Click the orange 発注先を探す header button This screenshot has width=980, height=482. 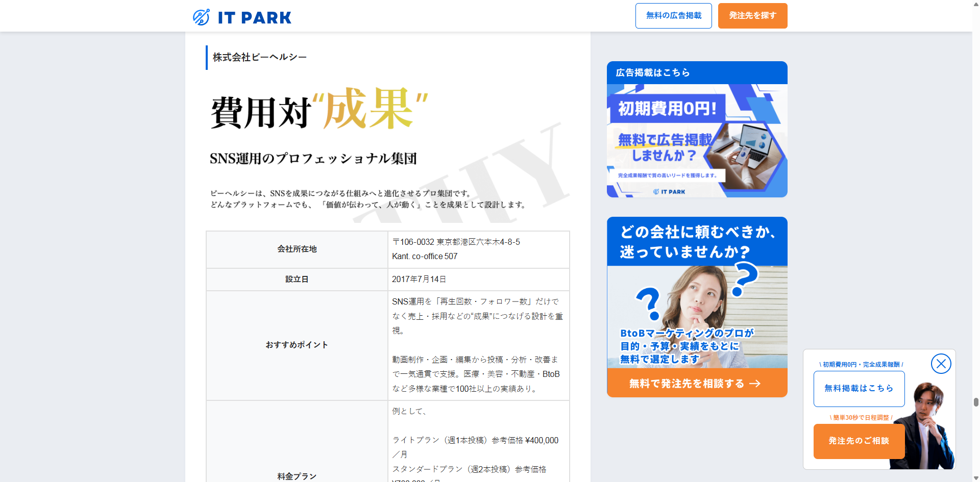click(752, 16)
